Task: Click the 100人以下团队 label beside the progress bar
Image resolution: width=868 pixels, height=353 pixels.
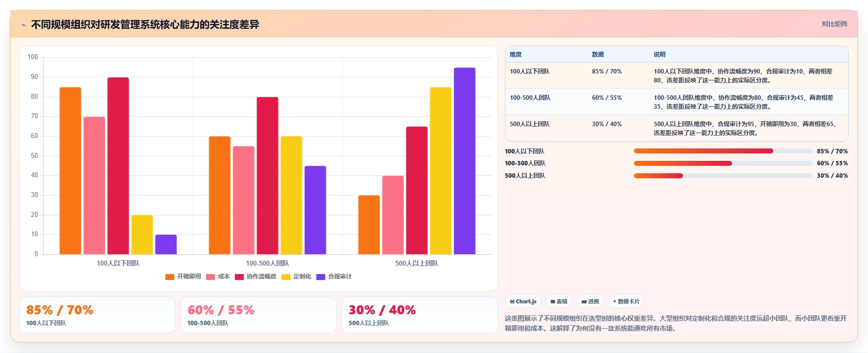Action: click(525, 151)
